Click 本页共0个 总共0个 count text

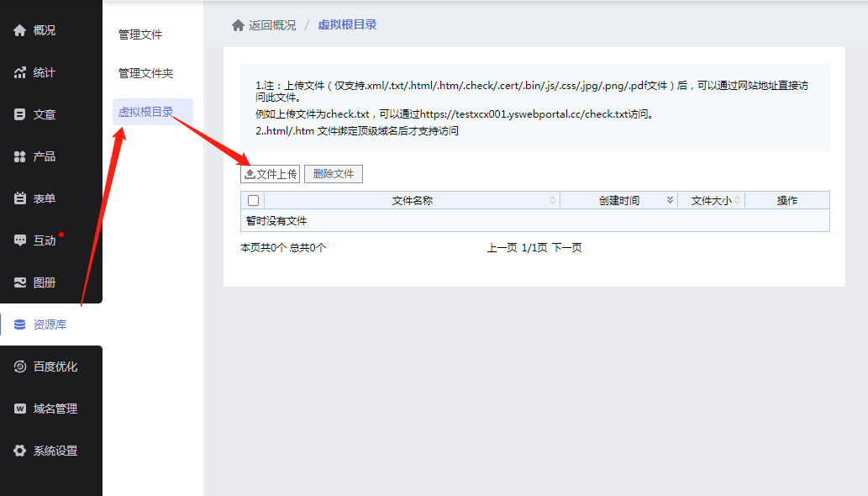pyautogui.click(x=283, y=247)
